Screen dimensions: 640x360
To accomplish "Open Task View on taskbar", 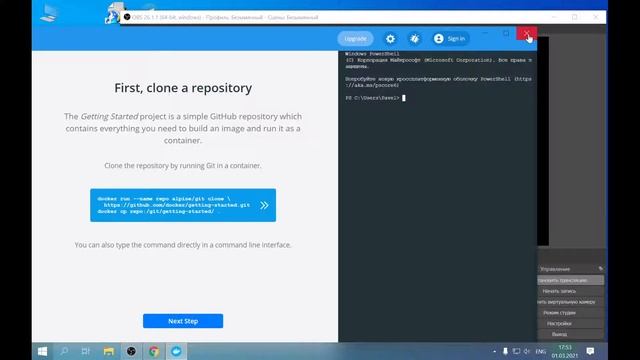I will click(x=85, y=351).
